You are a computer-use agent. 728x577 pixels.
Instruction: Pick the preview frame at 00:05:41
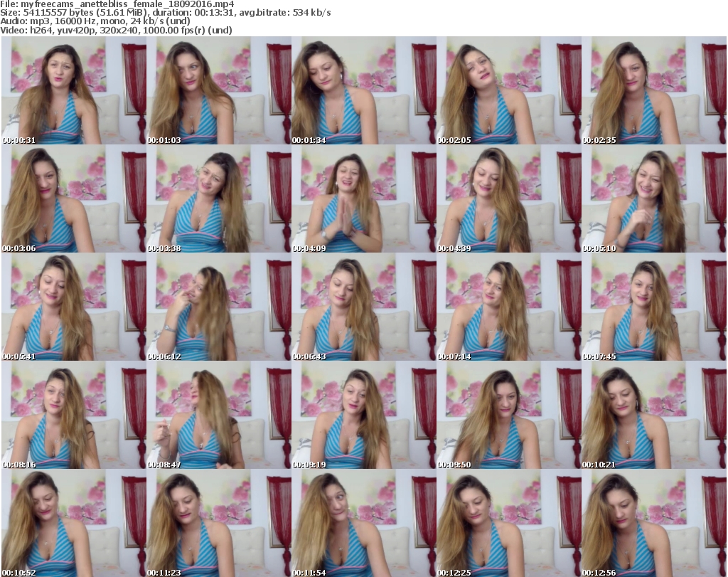click(74, 307)
